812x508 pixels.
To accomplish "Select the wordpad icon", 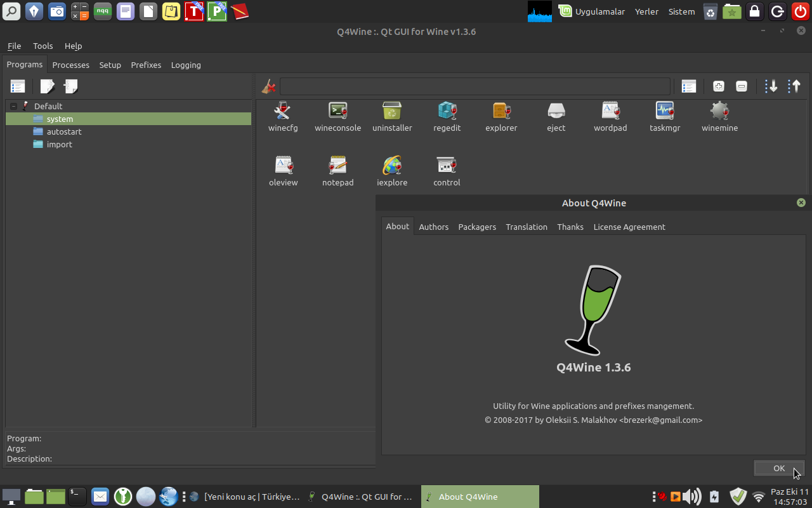I will pyautogui.click(x=610, y=117).
